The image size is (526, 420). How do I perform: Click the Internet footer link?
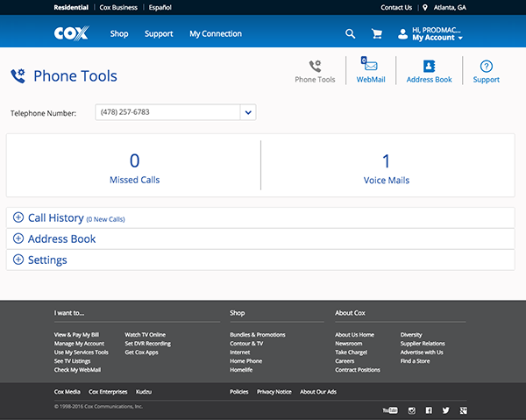(x=240, y=352)
